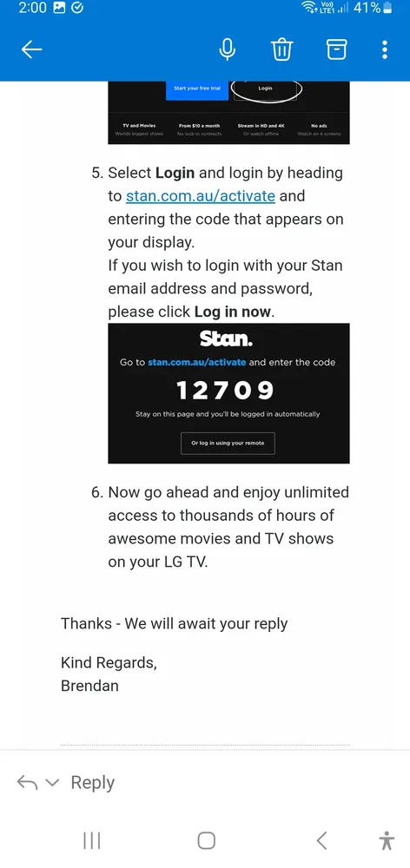Open the stan.com.au/activate link
Image resolution: width=410 pixels, height=868 pixels.
pos(201,196)
